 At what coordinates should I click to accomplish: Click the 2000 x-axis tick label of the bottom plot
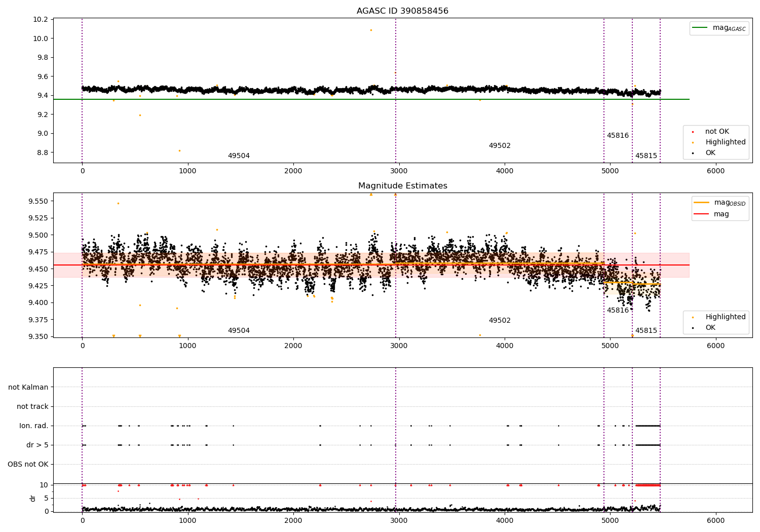tap(293, 520)
